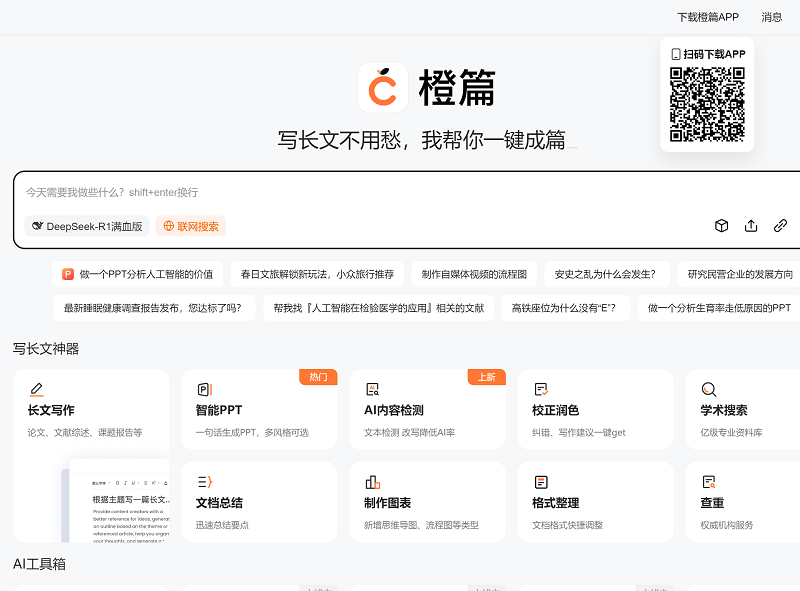Screen dimensions: 800x591
Task: Open the 制作图表 tool title
Action: [x=387, y=503]
